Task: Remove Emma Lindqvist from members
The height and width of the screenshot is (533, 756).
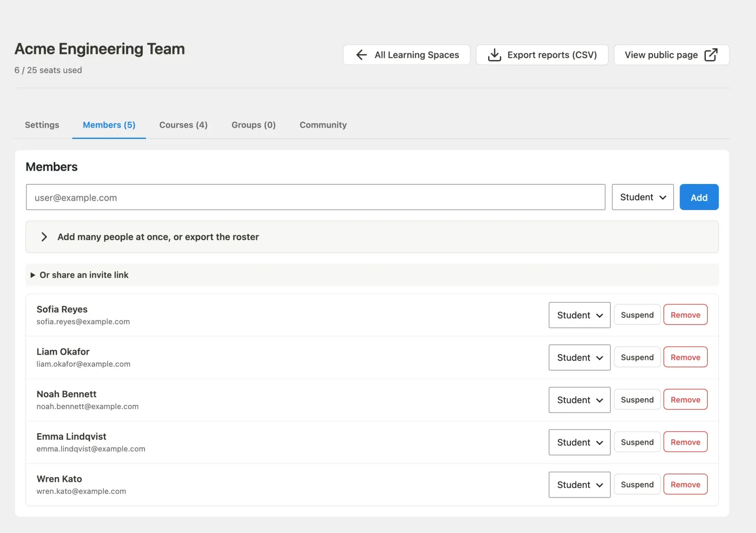Action: coord(685,442)
